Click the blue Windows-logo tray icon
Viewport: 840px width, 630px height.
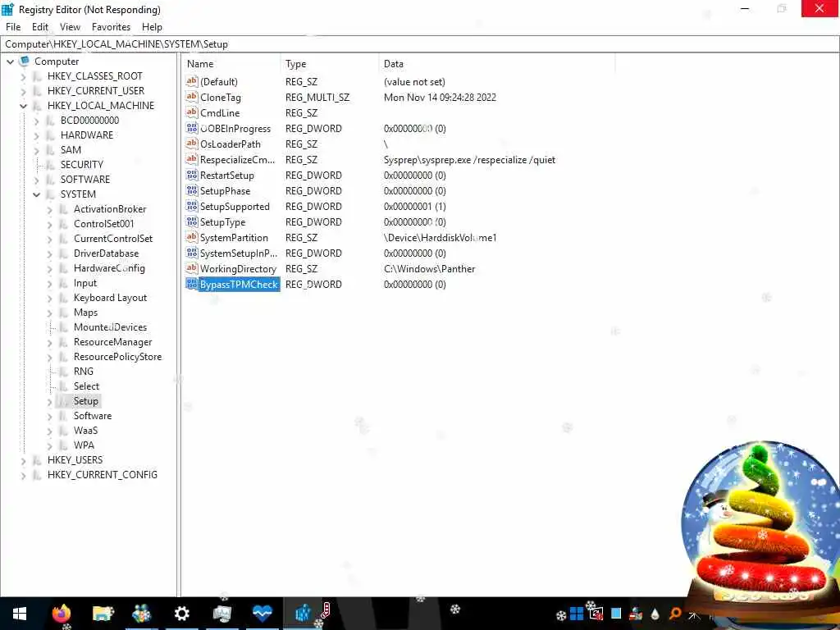click(x=577, y=614)
